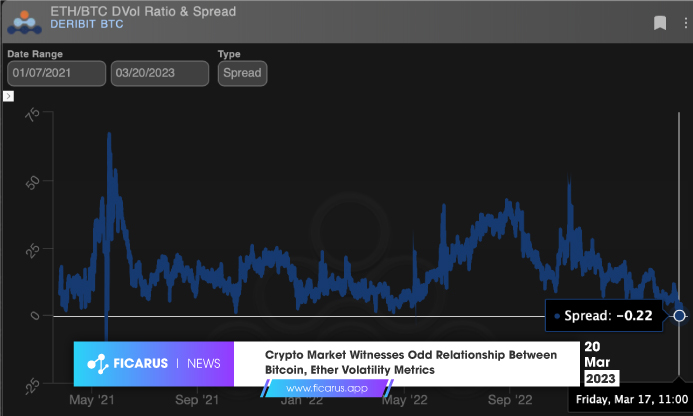
Task: Click the bookmark icon in the header
Action: (x=660, y=23)
